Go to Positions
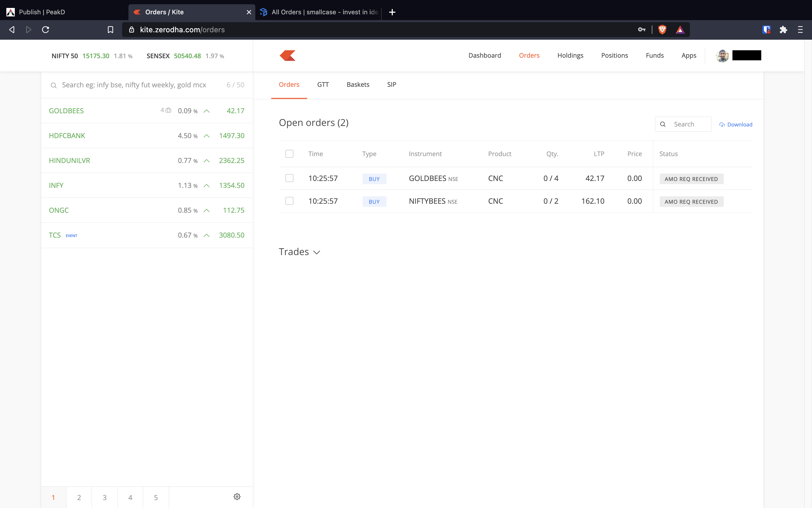 point(614,56)
